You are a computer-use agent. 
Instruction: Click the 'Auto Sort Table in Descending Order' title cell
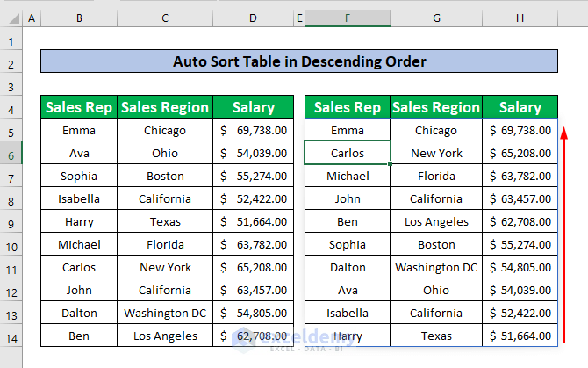tap(299, 61)
